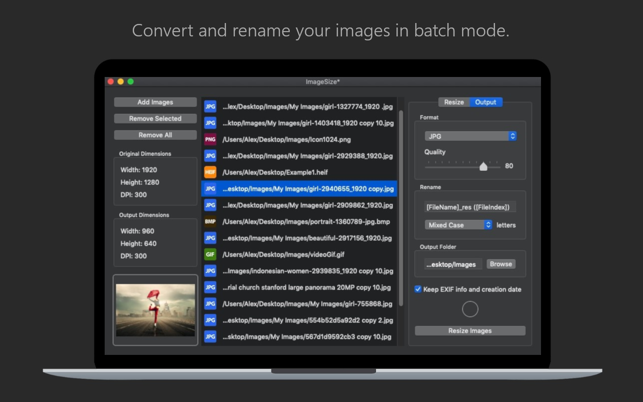643x402 pixels.
Task: Click the JPG icon for girl-2929388_1920.jpg
Action: coord(210,156)
